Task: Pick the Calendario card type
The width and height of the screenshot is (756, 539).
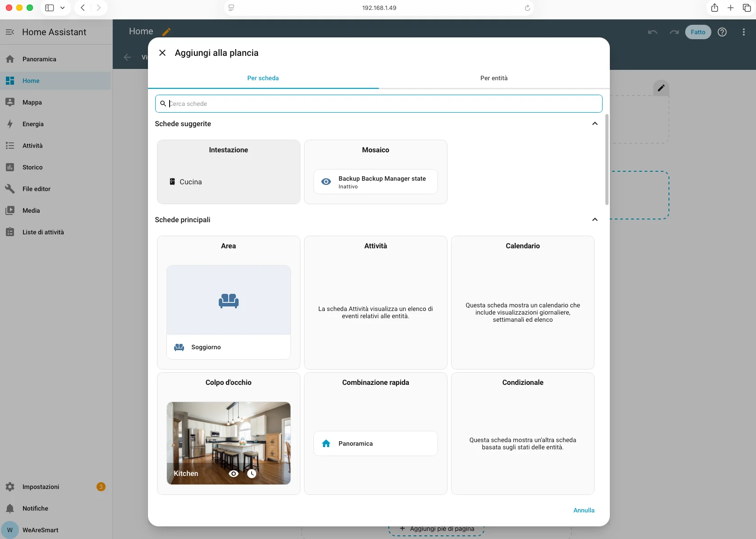Action: coord(522,302)
